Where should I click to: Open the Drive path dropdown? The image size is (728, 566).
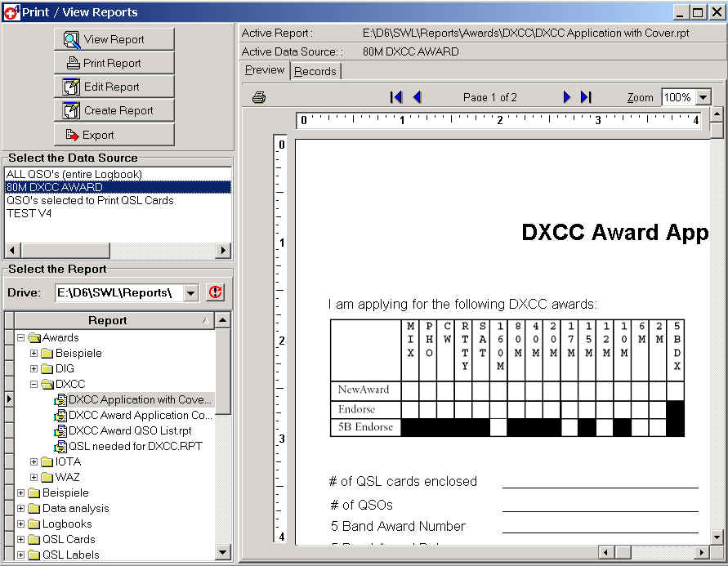pyautogui.click(x=190, y=293)
